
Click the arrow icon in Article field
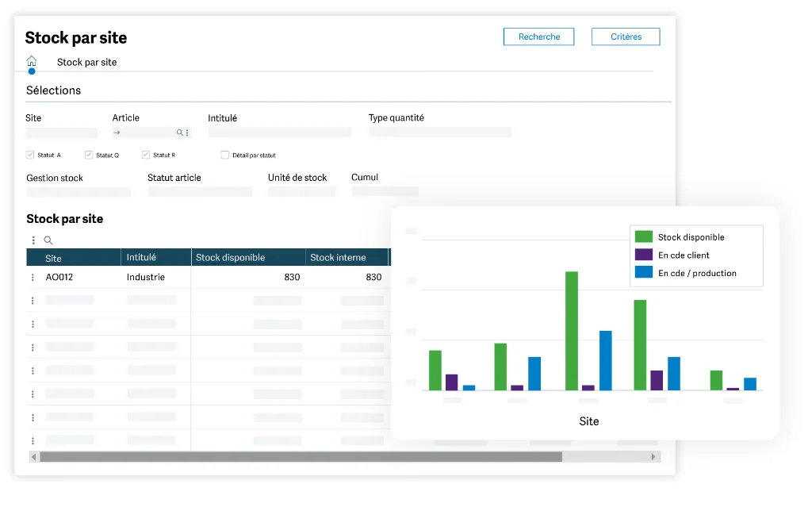117,133
